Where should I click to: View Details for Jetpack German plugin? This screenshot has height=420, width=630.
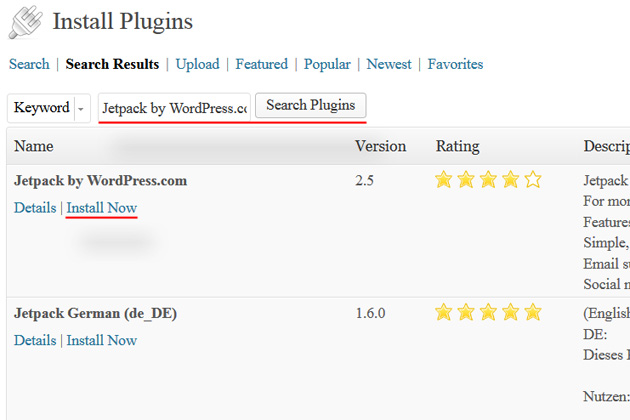click(35, 340)
